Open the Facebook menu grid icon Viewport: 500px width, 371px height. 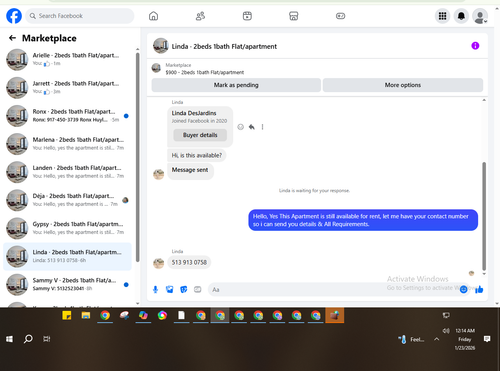442,16
